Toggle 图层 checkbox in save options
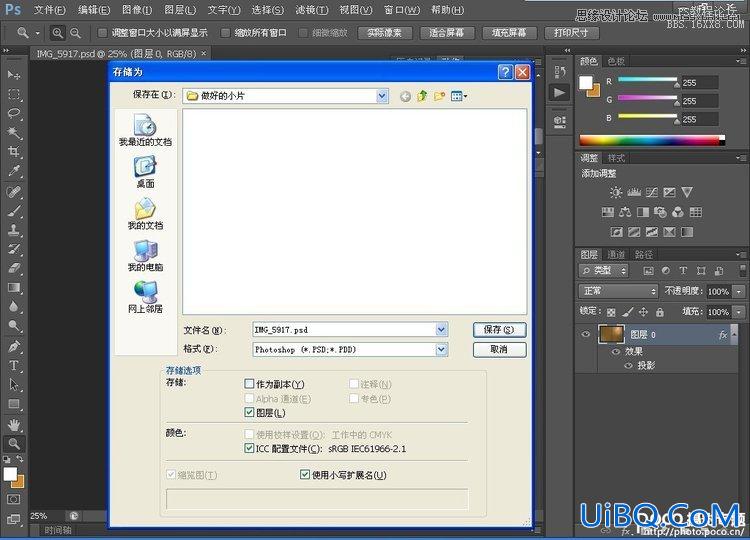 [249, 412]
